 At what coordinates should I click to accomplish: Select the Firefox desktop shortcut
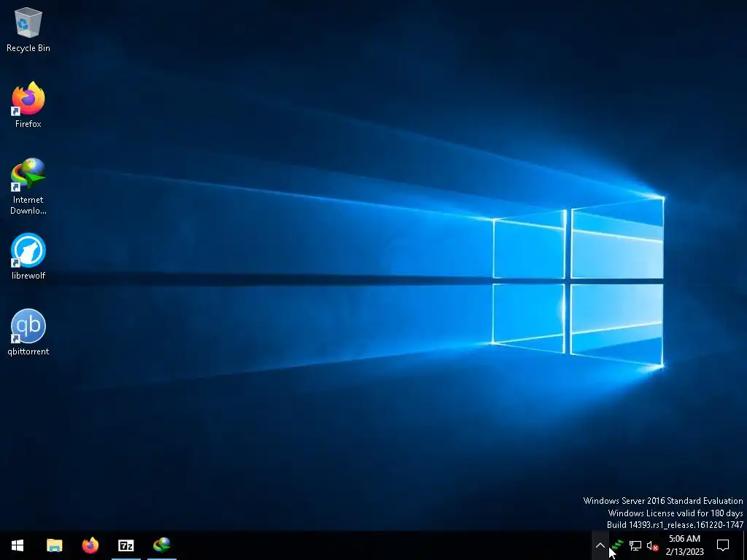(x=28, y=105)
